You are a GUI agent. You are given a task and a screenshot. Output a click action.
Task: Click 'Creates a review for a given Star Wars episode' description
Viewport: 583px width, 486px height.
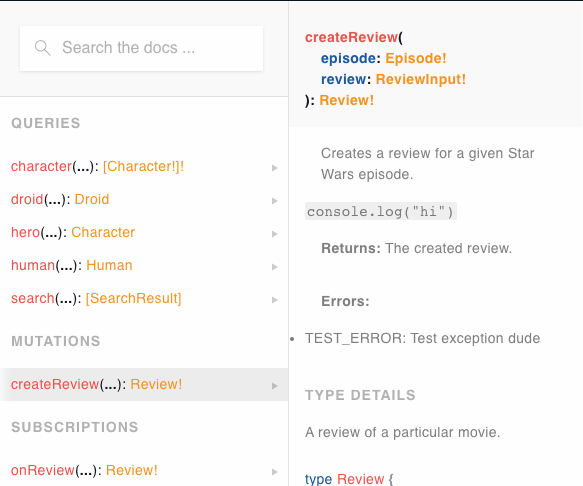click(x=428, y=164)
